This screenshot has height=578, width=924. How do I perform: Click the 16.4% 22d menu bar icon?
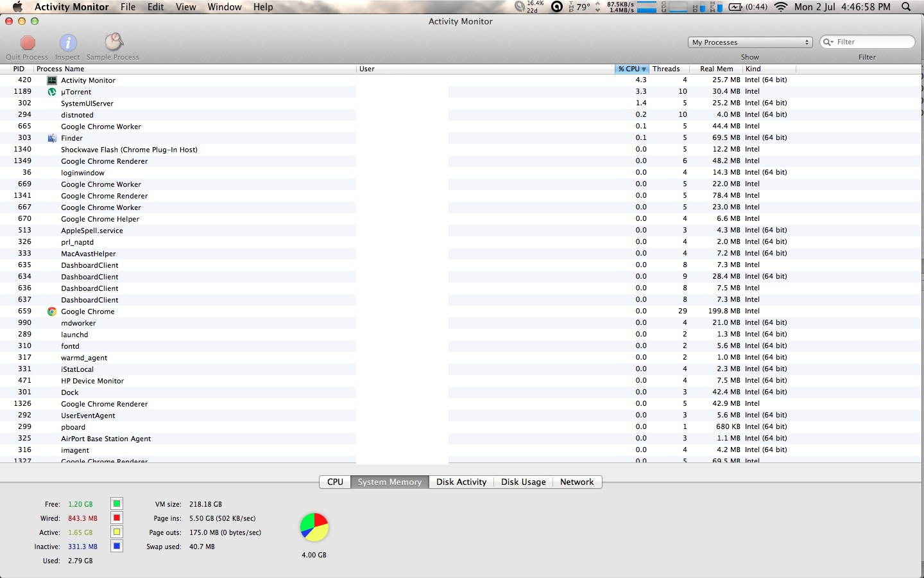pyautogui.click(x=530, y=7)
